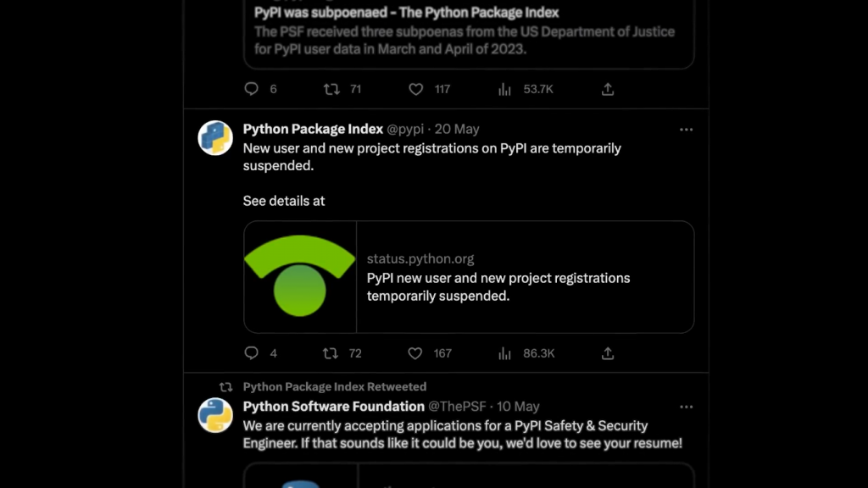The image size is (868, 488).
Task: Reply to the PyPI subpoenaed tweet
Action: click(251, 89)
